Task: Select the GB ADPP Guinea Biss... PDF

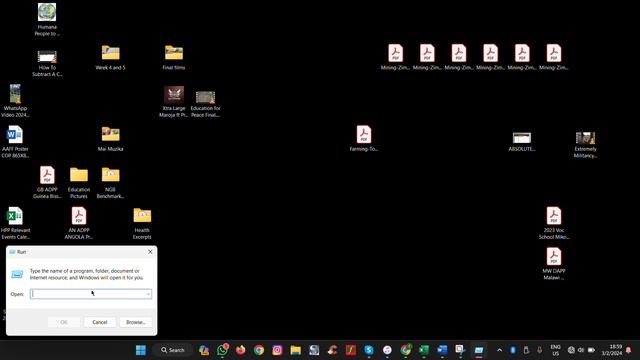Action: [x=47, y=182]
